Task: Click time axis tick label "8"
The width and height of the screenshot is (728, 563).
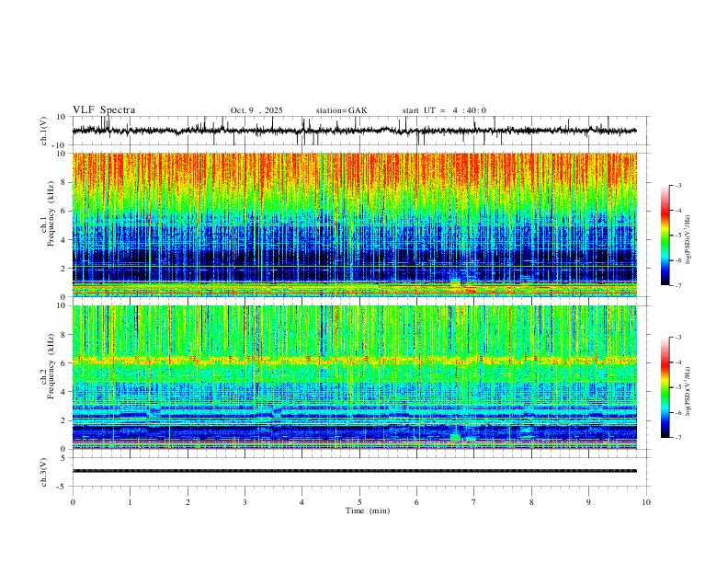Action: (x=531, y=502)
